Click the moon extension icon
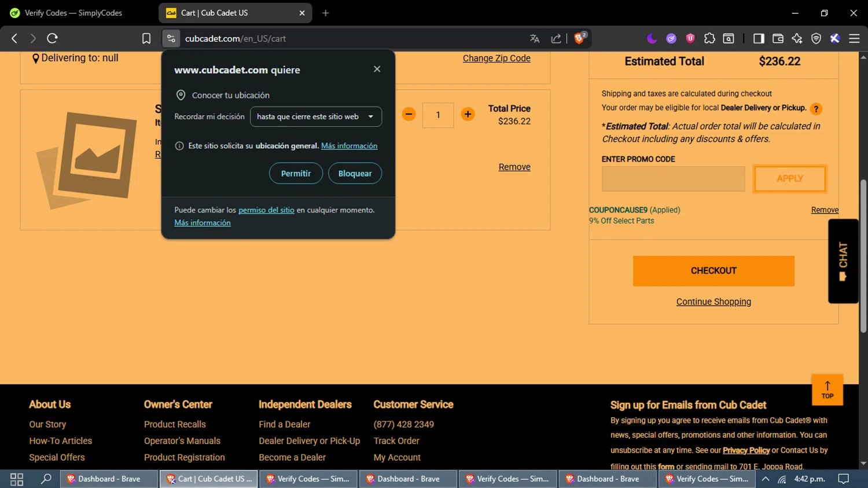 tap(652, 38)
